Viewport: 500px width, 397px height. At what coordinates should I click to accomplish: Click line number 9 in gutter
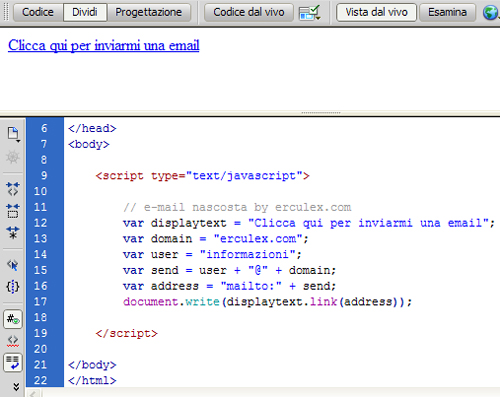44,176
